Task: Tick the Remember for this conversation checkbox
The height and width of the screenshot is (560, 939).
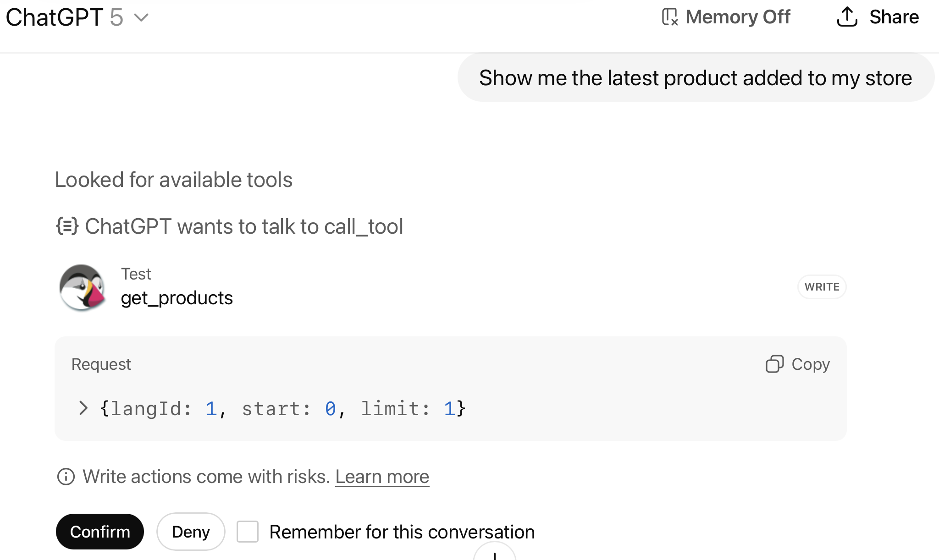Action: coord(248,532)
